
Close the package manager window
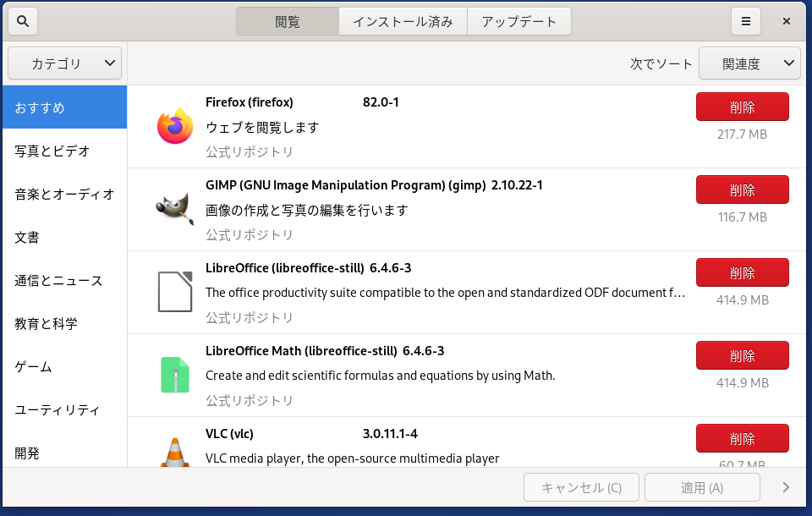tap(786, 21)
